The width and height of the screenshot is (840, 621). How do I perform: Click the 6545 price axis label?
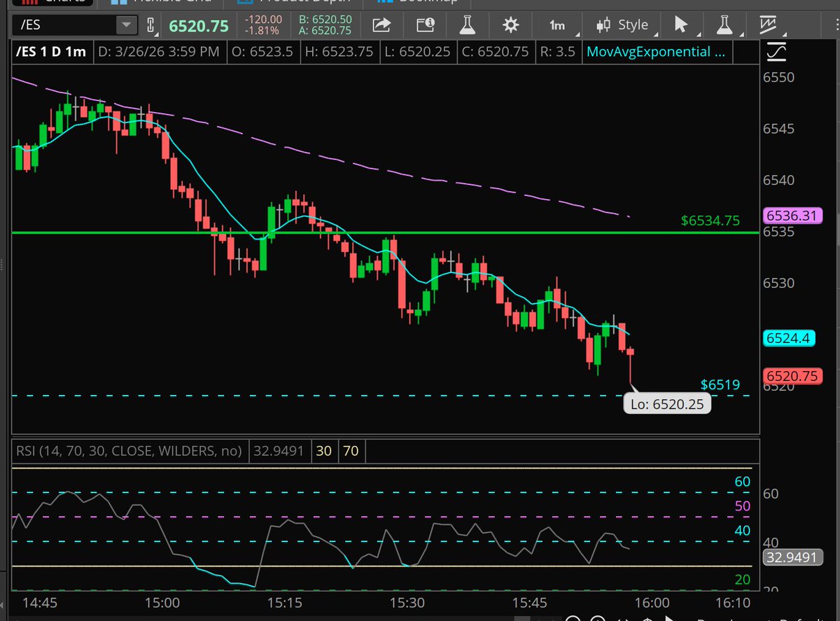coord(779,129)
